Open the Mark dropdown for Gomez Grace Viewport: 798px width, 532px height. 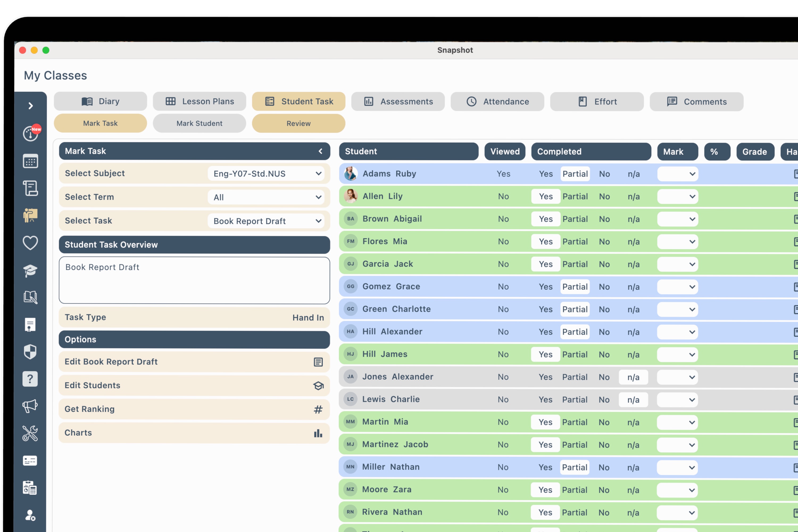tap(678, 287)
